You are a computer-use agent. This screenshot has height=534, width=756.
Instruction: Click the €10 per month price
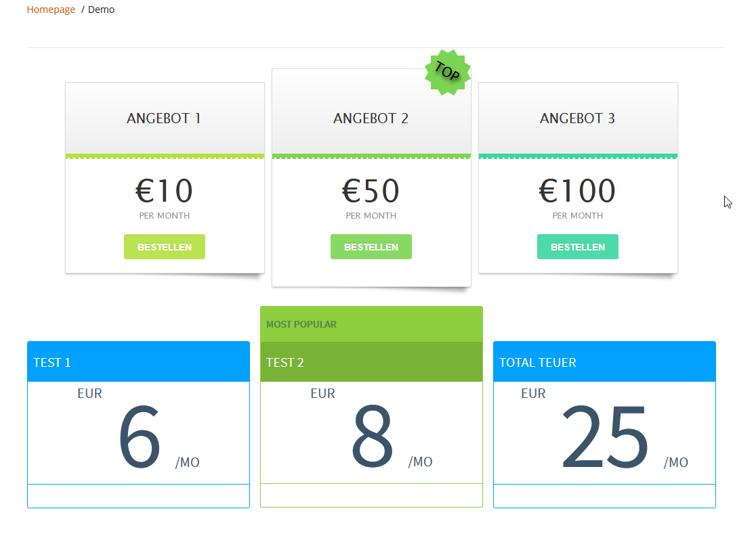coord(164,192)
